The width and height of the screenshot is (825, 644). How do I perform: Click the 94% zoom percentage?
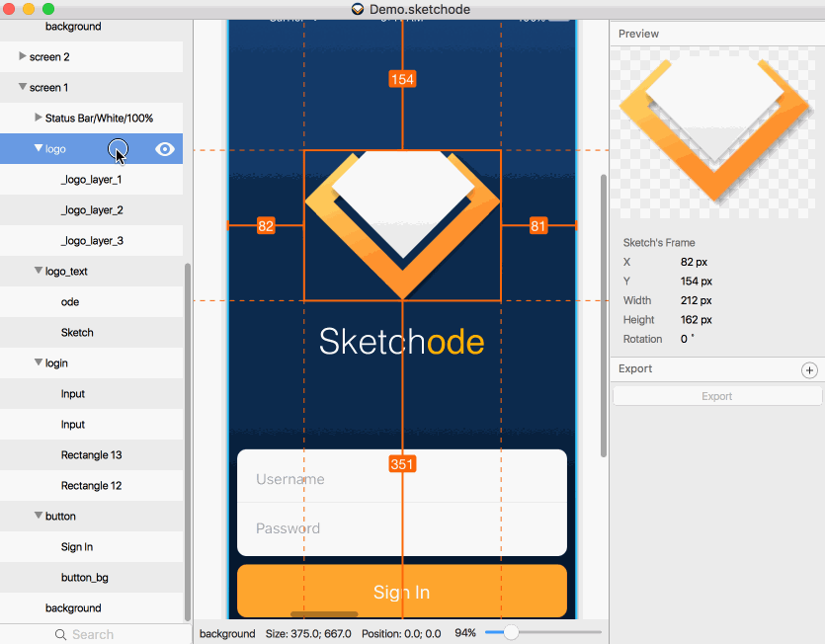point(465,633)
